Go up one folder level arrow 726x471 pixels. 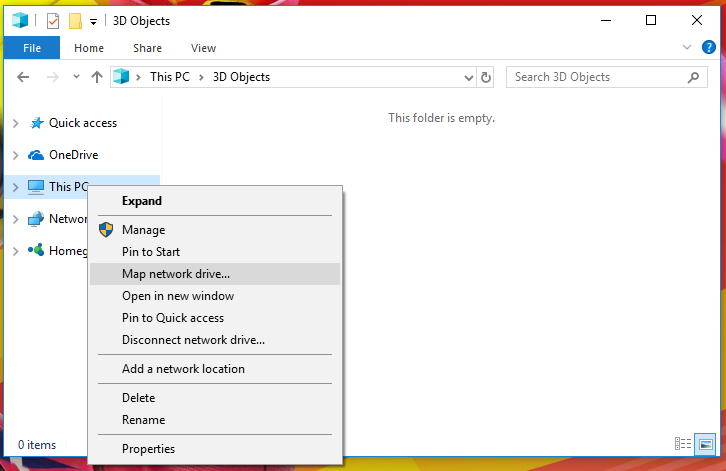(x=97, y=77)
